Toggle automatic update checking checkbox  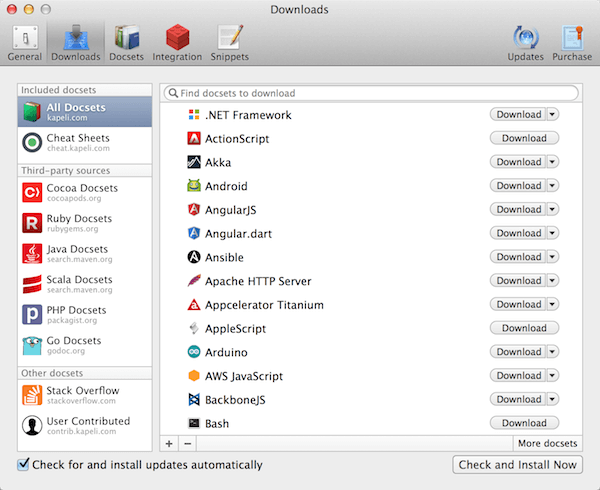(x=23, y=464)
